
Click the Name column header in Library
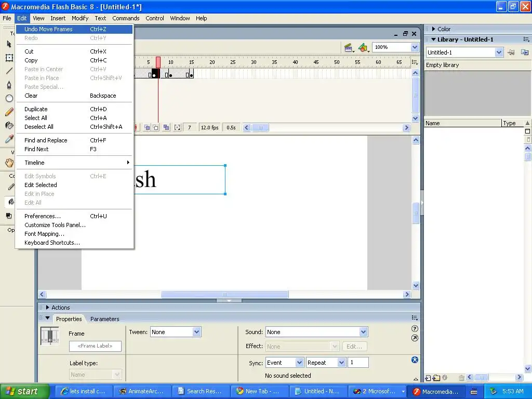coord(463,123)
